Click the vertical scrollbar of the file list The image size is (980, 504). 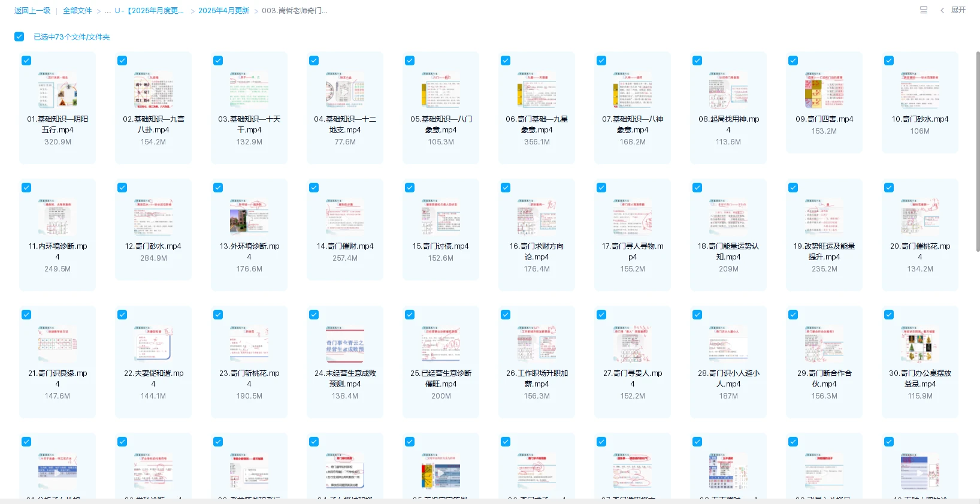978,151
